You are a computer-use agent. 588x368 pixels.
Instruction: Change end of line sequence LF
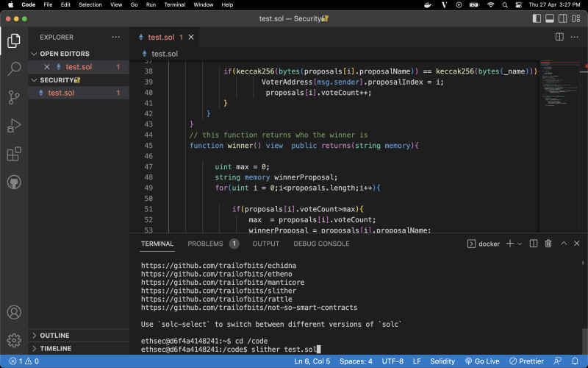tap(417, 361)
